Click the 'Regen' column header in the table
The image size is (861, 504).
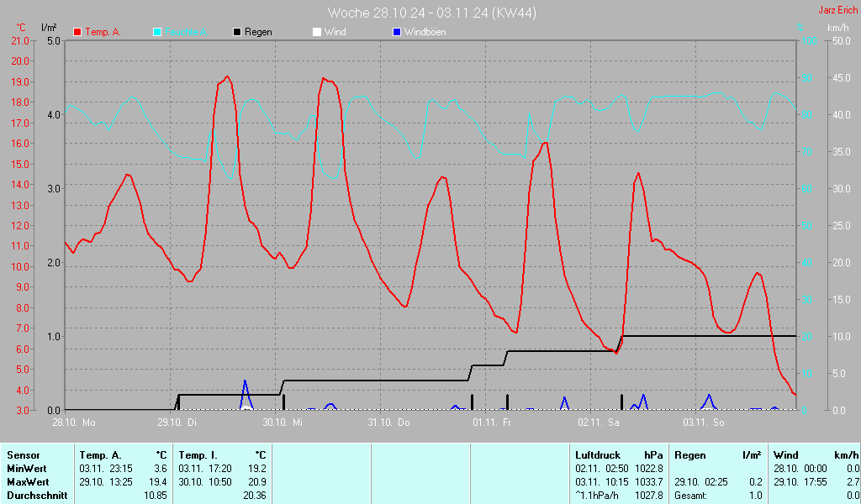pyautogui.click(x=690, y=455)
